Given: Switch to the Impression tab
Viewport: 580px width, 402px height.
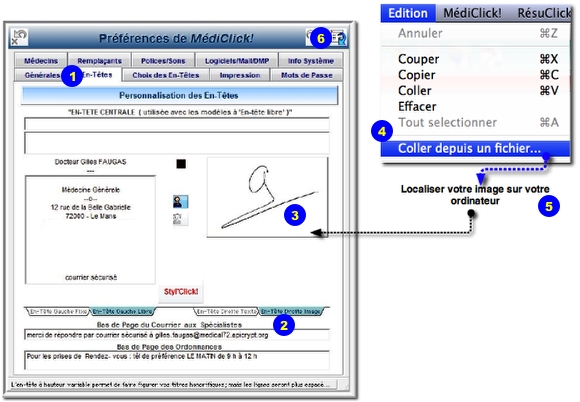Looking at the screenshot, I should click(x=240, y=75).
